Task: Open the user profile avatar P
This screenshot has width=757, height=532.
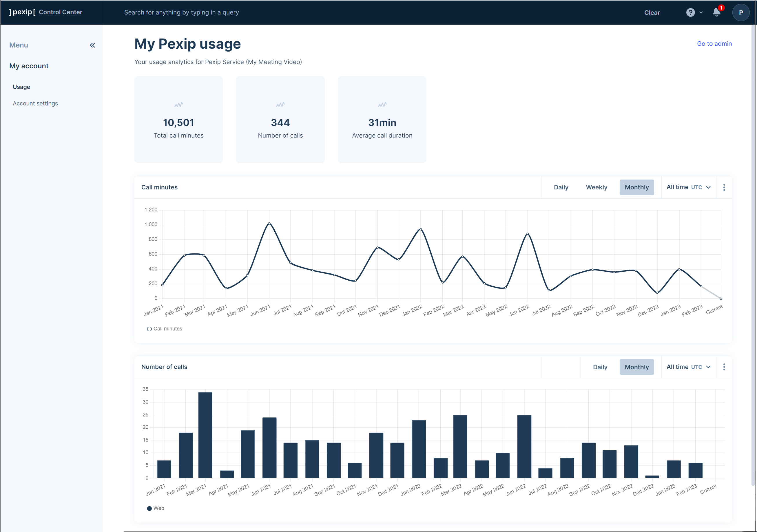Action: (x=740, y=12)
